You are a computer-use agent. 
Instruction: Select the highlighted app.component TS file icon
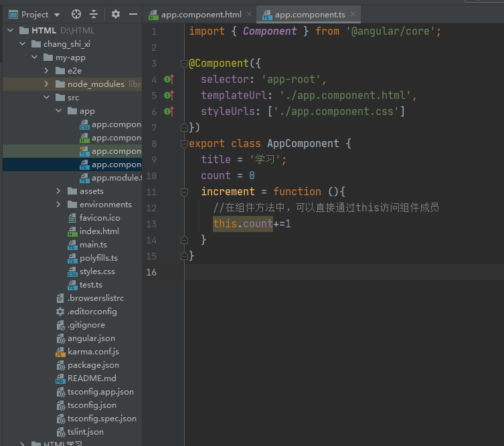tap(84, 164)
